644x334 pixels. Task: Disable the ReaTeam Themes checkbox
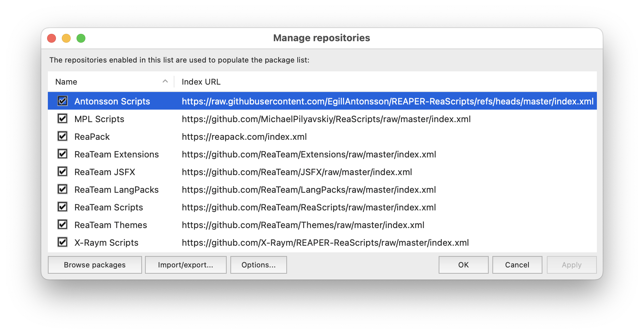(63, 224)
